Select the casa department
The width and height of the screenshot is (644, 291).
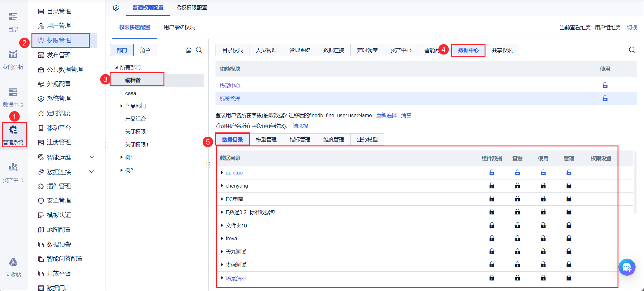(x=130, y=93)
